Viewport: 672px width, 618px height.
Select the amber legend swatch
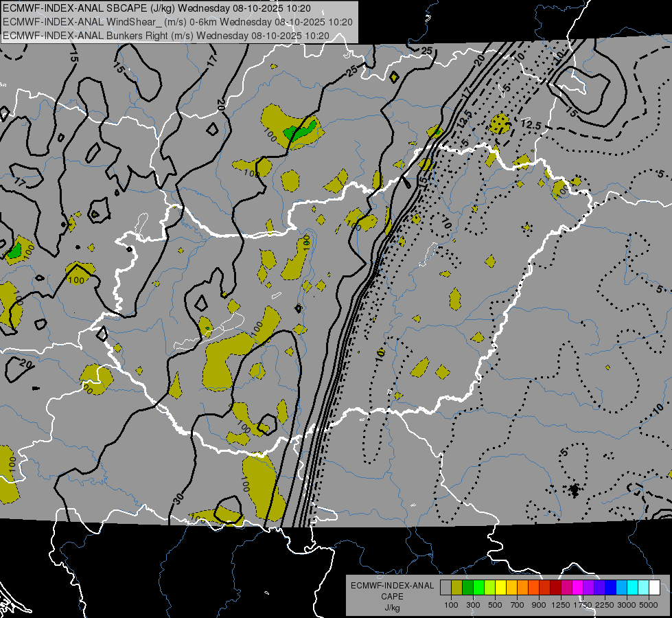(x=511, y=587)
